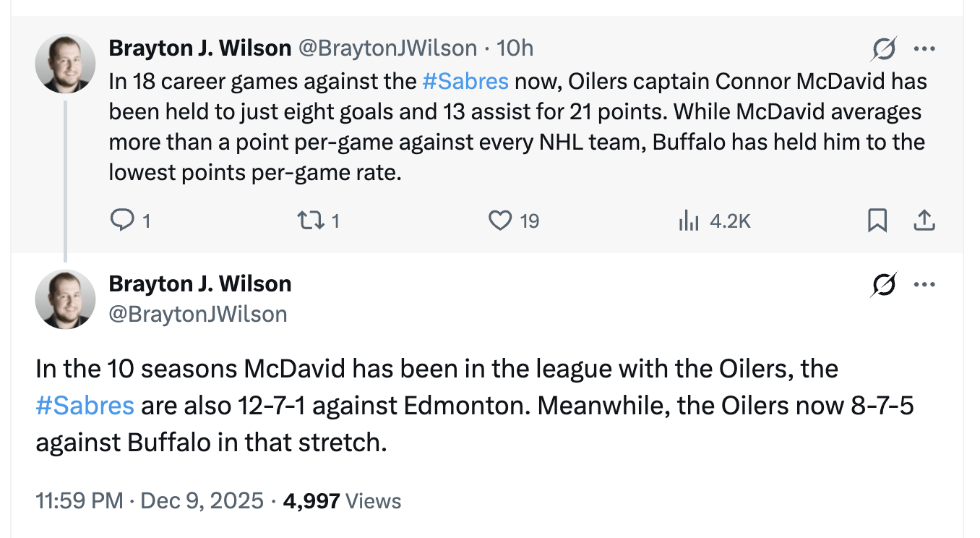Open more options menu on the first tweet
The width and height of the screenshot is (980, 538).
[x=925, y=48]
